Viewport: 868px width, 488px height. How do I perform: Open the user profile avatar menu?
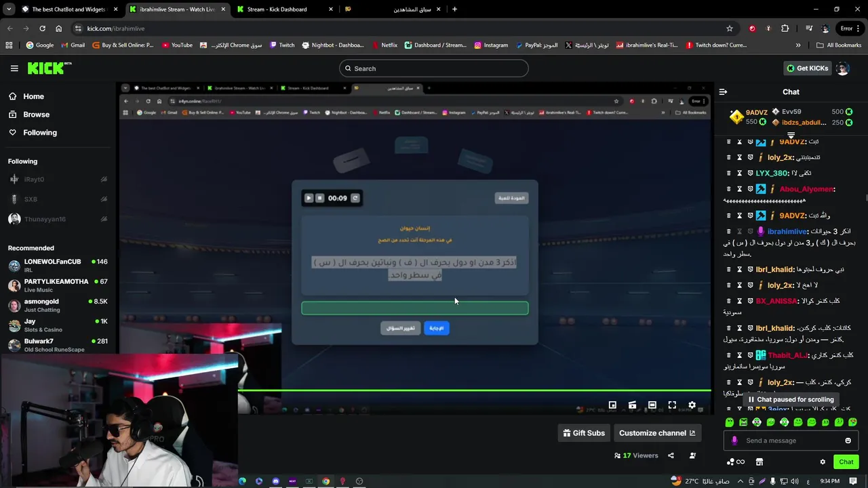(x=842, y=68)
